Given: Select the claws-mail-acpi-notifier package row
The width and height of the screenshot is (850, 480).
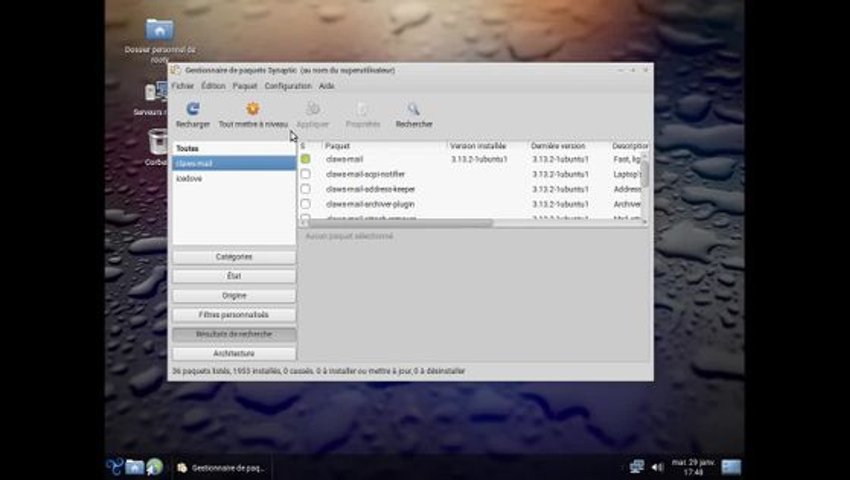Looking at the screenshot, I should tap(471, 174).
